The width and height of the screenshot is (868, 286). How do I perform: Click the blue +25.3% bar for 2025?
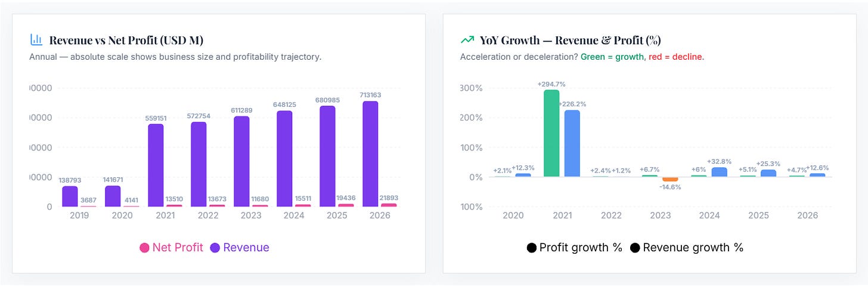click(x=768, y=173)
